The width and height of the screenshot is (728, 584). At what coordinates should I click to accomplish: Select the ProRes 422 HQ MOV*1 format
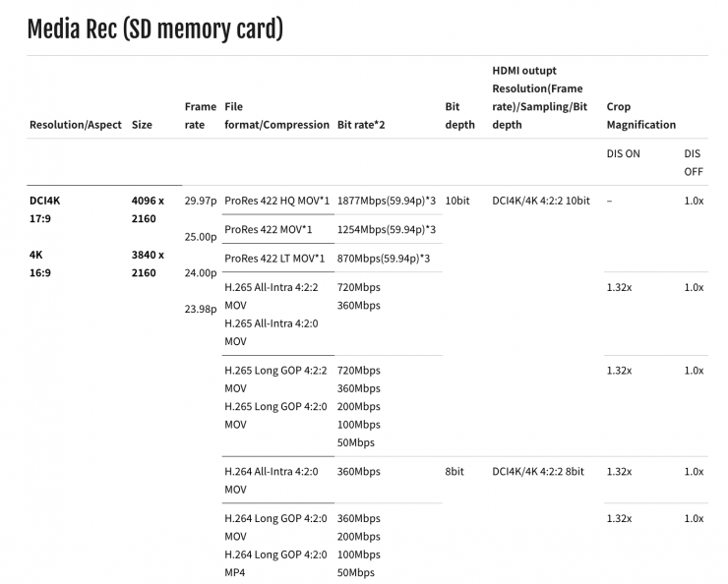(x=276, y=201)
